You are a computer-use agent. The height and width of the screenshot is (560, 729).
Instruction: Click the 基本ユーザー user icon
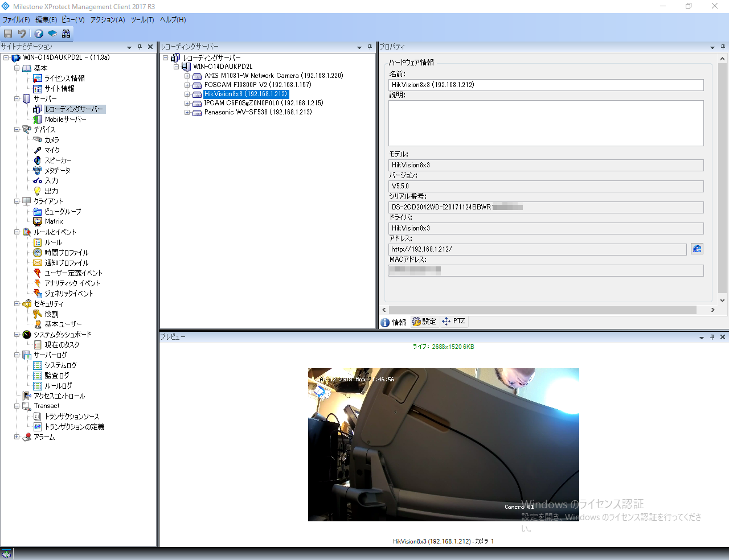point(38,324)
